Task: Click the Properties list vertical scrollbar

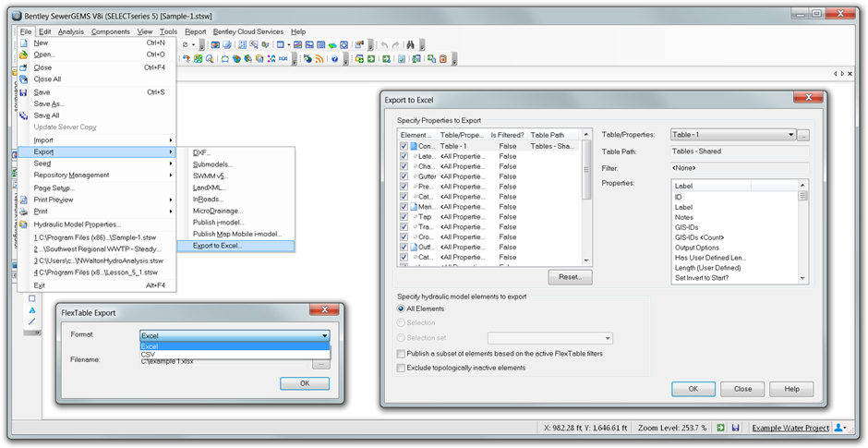Action: (x=803, y=232)
